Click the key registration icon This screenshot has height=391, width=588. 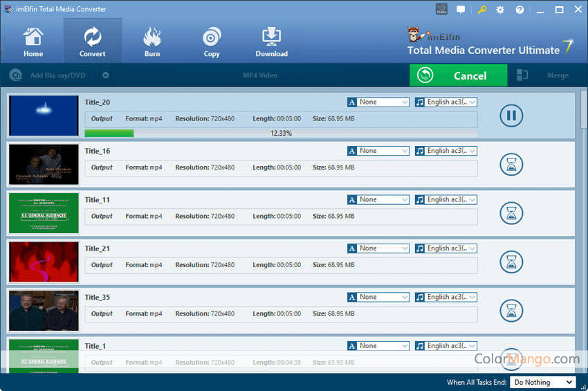click(x=482, y=10)
